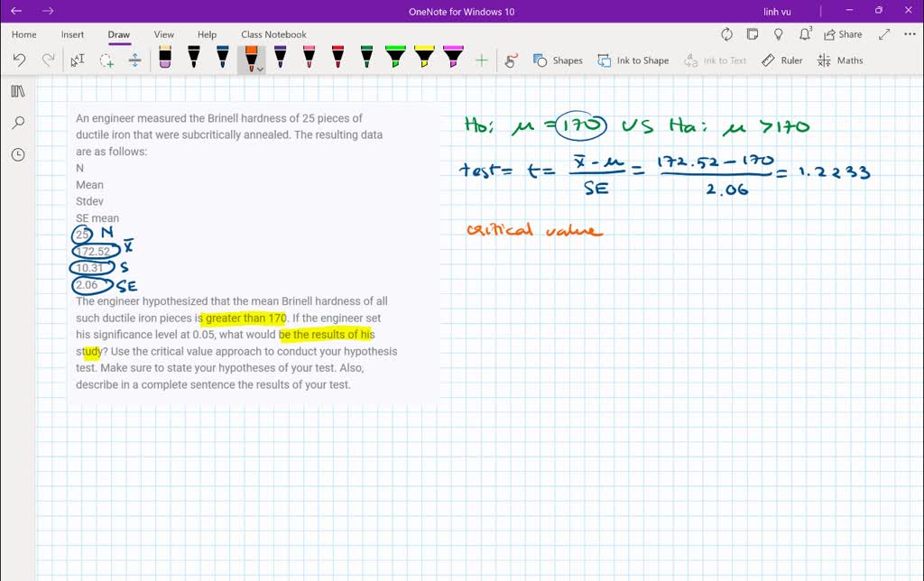
Task: Click the Undo arrow
Action: pyautogui.click(x=19, y=60)
